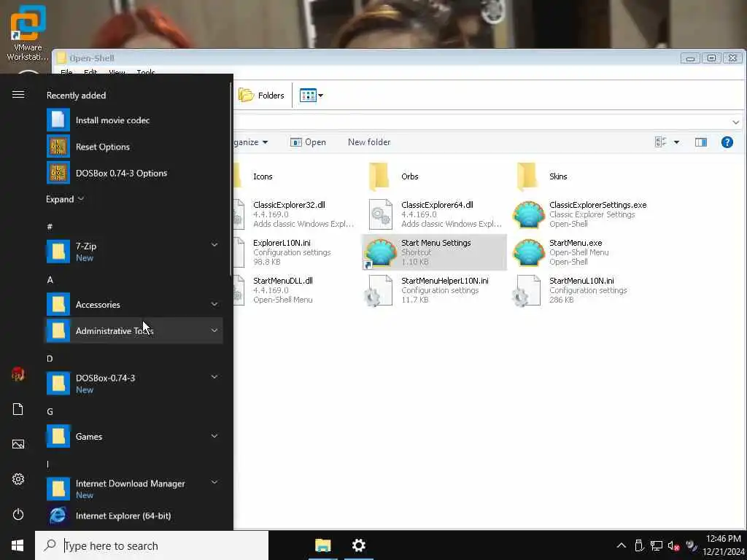Screen dimensions: 747x560
Task: Open the View menu in Open-Shell window
Action: click(117, 72)
